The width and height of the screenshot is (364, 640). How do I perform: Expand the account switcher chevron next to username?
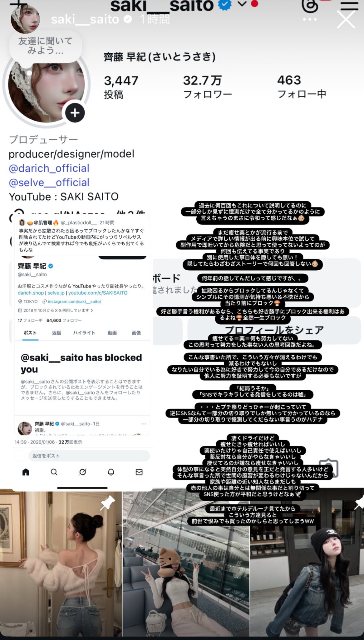coord(242,4)
